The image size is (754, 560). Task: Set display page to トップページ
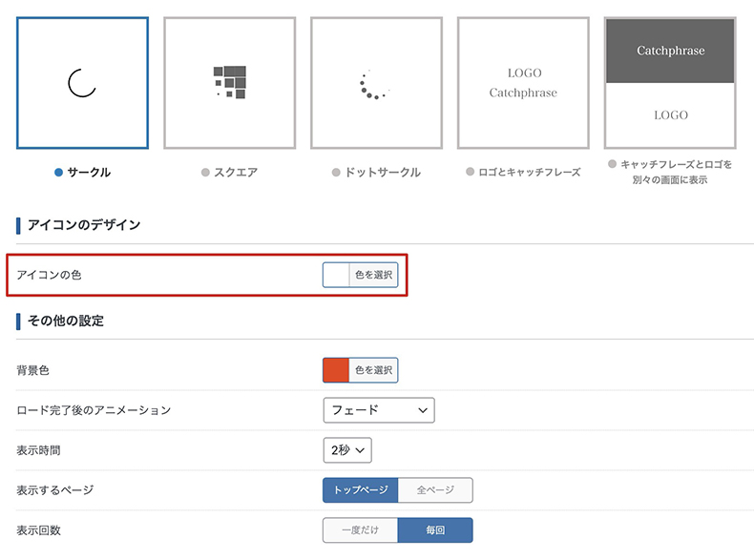361,489
